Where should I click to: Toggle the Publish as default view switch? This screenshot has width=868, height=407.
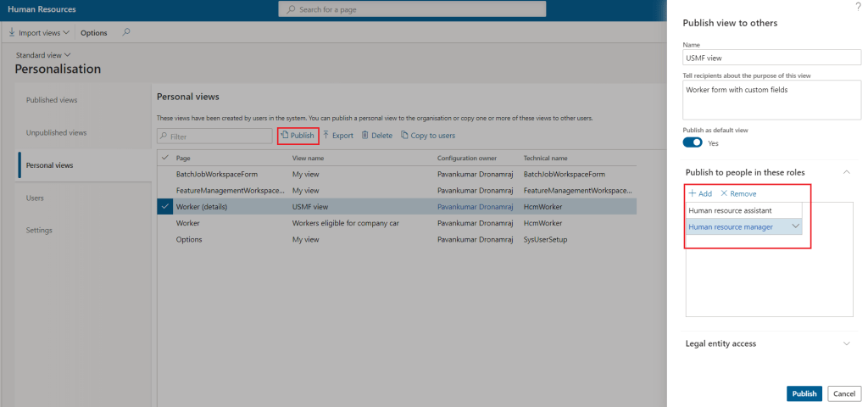point(693,143)
